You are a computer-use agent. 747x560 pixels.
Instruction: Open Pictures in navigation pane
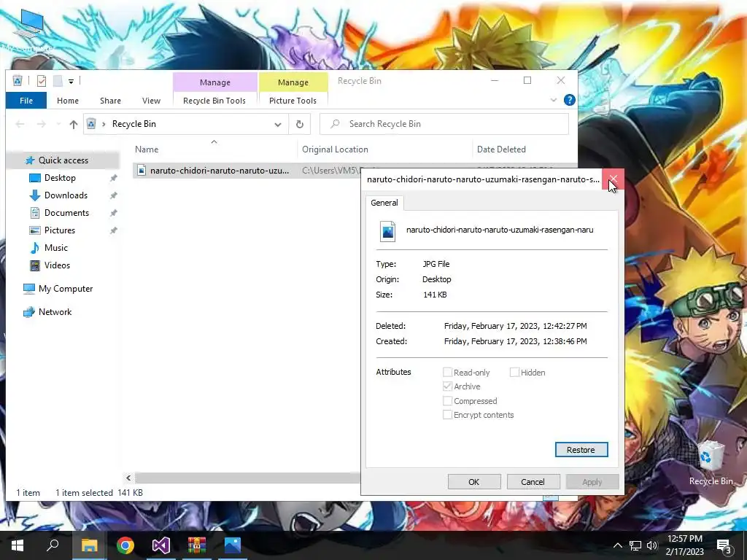pyautogui.click(x=60, y=230)
